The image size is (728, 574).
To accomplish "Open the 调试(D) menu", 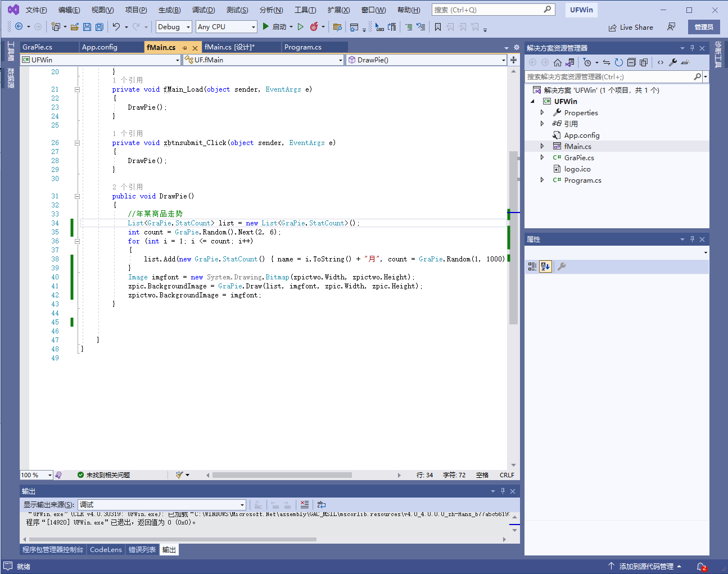I will click(x=204, y=10).
